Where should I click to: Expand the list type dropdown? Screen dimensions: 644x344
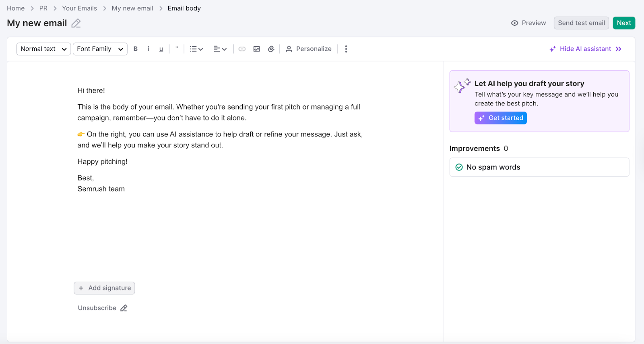coord(196,49)
